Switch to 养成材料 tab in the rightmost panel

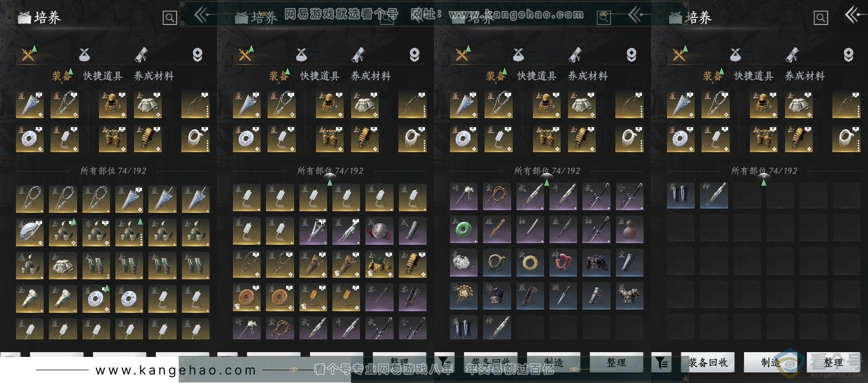(x=805, y=76)
